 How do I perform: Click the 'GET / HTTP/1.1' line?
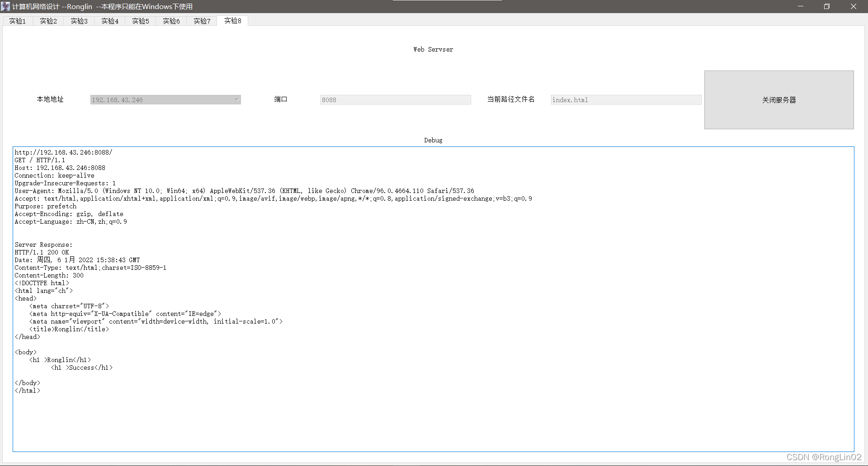pyautogui.click(x=40, y=160)
